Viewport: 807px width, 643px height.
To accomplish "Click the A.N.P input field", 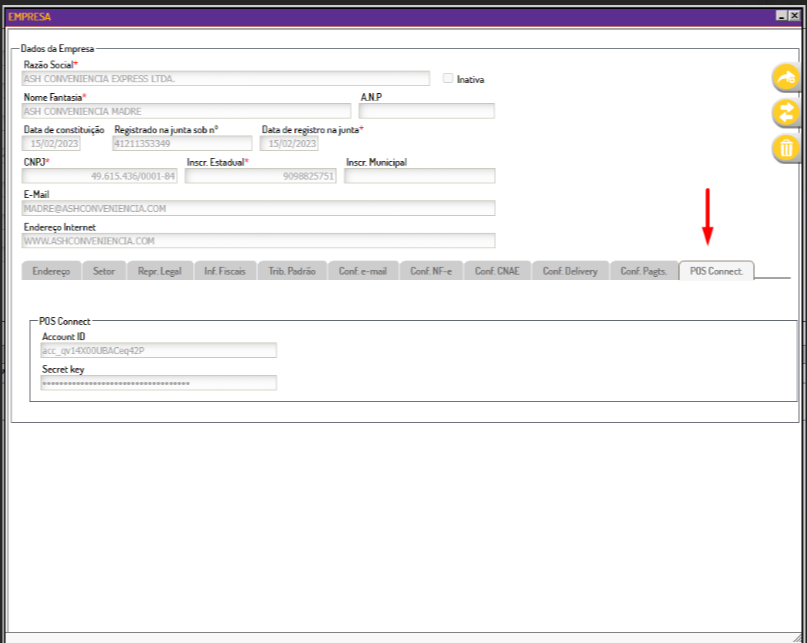I will pos(427,111).
